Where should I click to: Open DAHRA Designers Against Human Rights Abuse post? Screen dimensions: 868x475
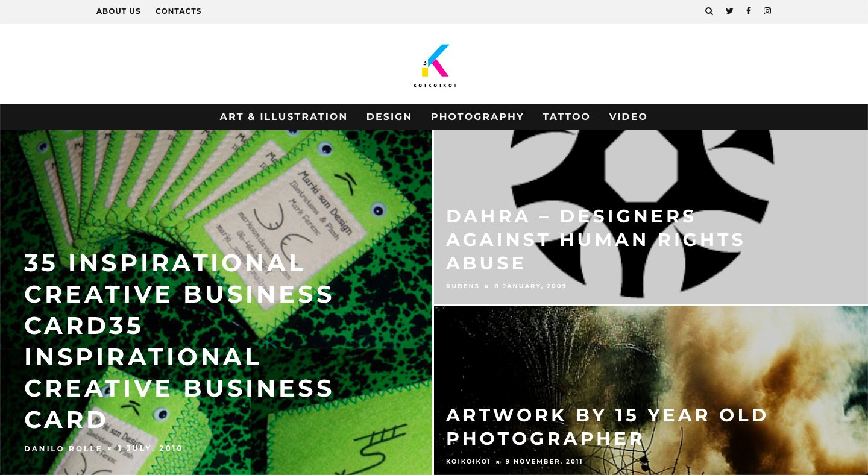596,240
